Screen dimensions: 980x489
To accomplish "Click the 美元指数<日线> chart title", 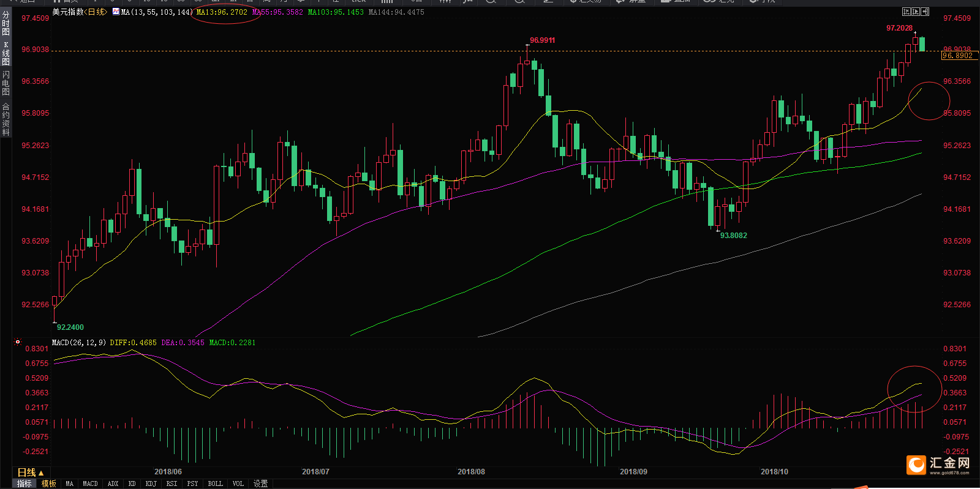I will point(79,12).
